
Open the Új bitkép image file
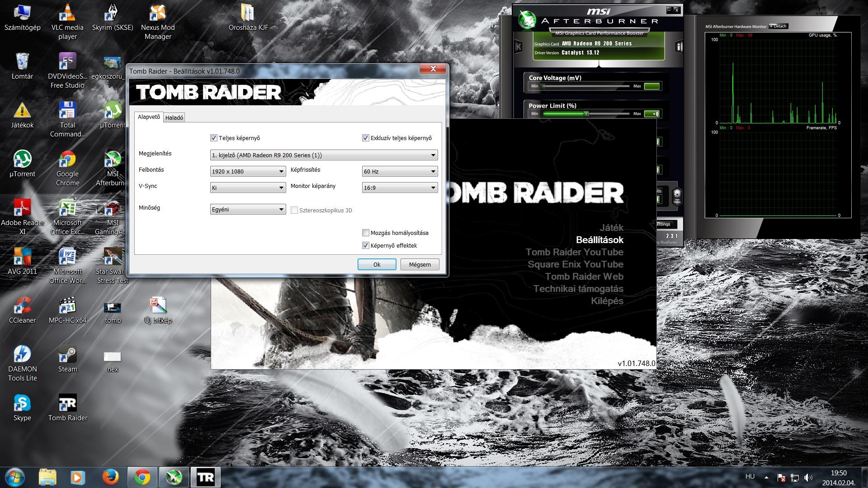(x=158, y=310)
